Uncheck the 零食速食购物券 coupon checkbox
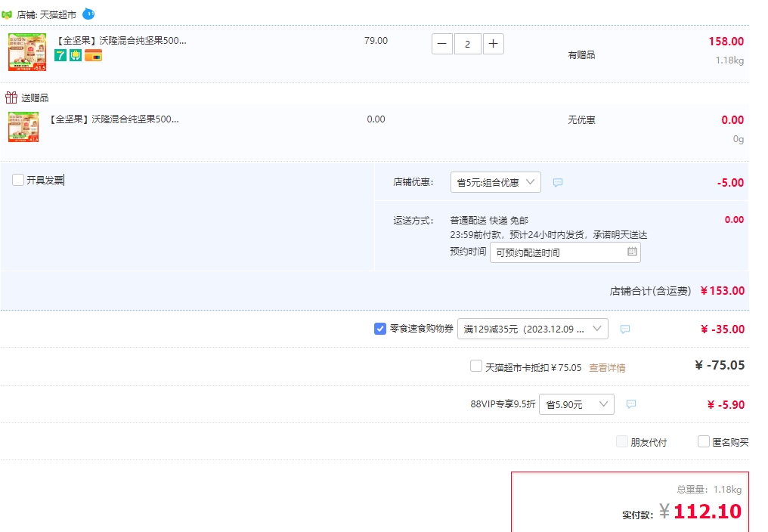The height and width of the screenshot is (532, 768). (380, 329)
